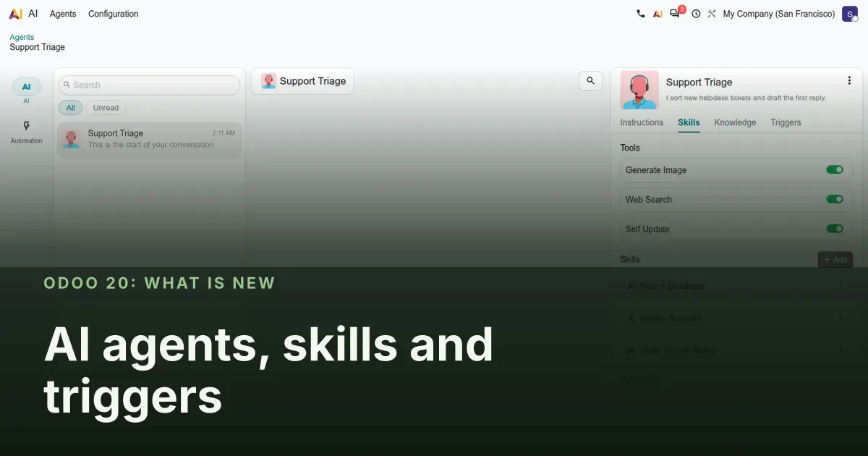The height and width of the screenshot is (456, 868).
Task: Click the Support Triage breadcrumb title
Action: coord(38,47)
